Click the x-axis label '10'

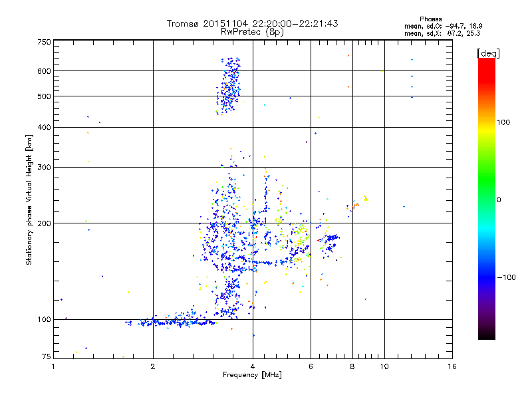click(384, 366)
